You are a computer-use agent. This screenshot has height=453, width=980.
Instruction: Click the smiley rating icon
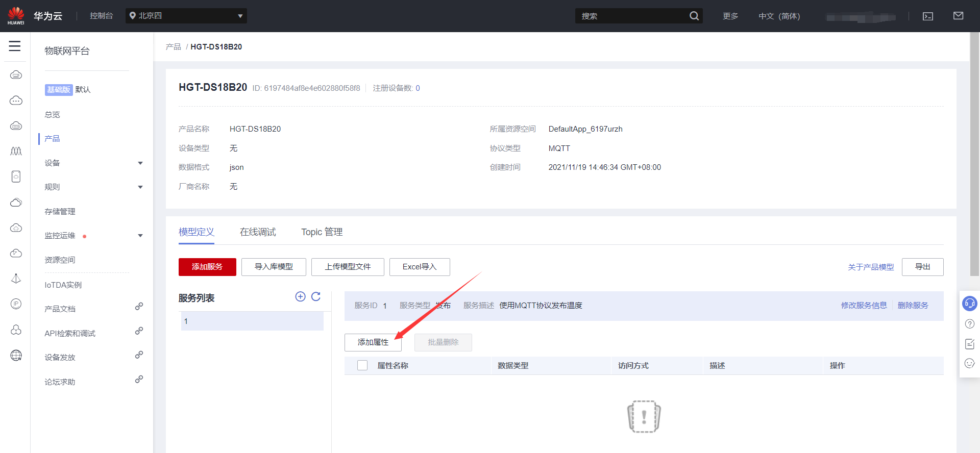point(970,363)
